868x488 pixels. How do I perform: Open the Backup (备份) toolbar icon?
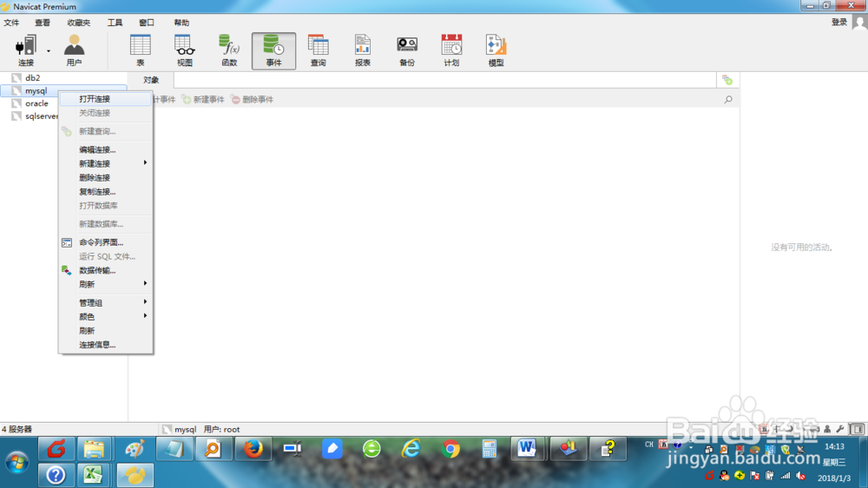[407, 50]
